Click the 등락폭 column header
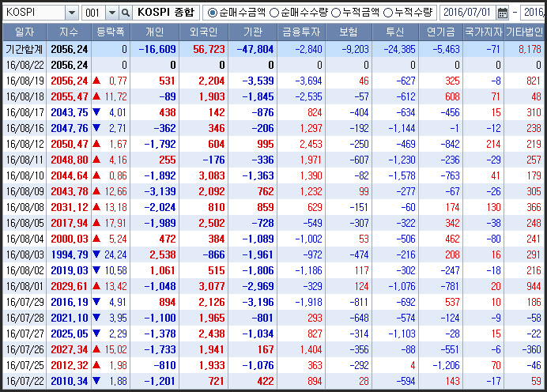The height and width of the screenshot is (392, 547). click(x=111, y=32)
